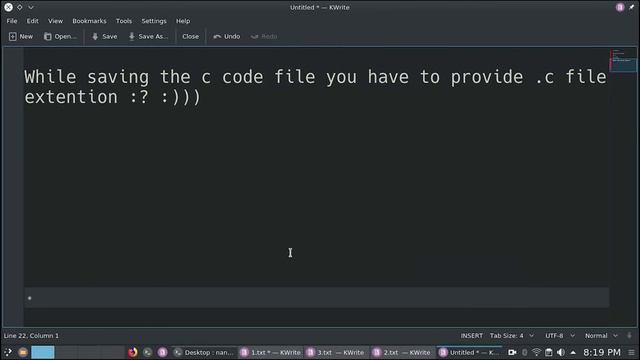
Task: Open the Bookmarks menu
Action: [x=89, y=21]
